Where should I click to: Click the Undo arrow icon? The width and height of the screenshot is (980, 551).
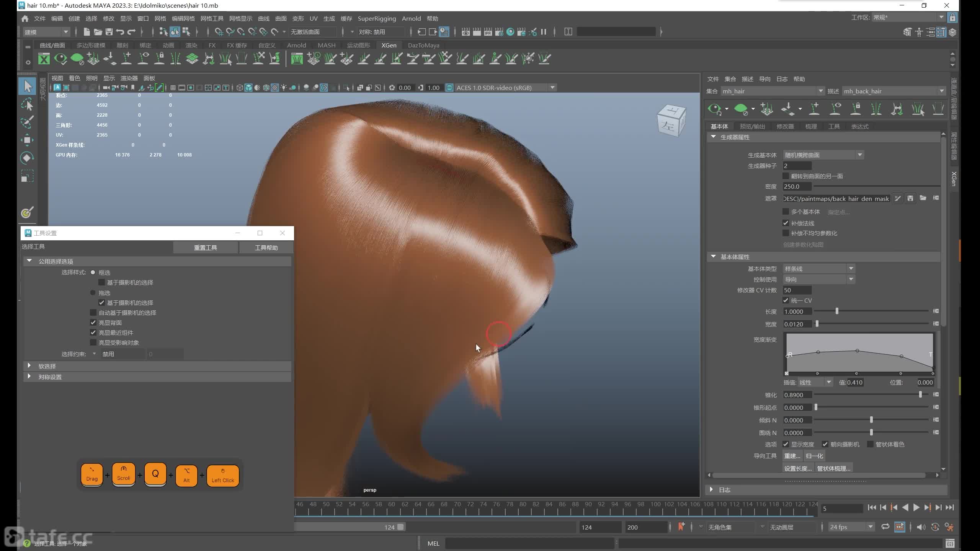pos(120,32)
